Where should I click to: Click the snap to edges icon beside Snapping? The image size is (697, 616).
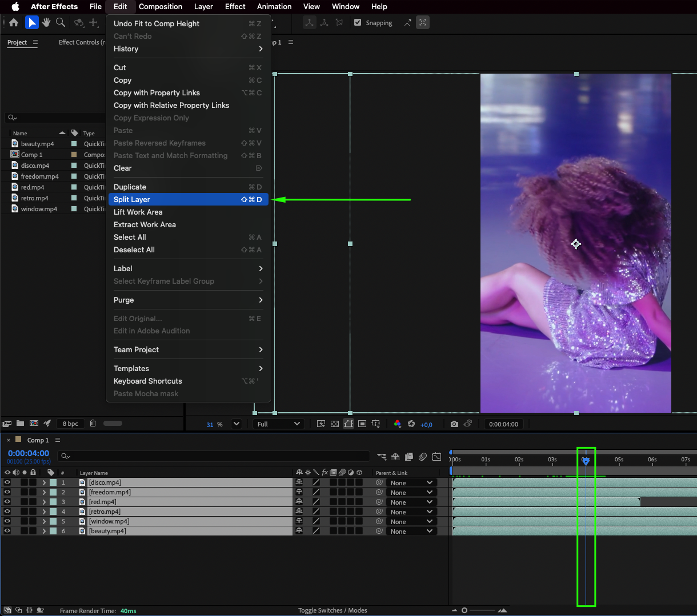407,23
